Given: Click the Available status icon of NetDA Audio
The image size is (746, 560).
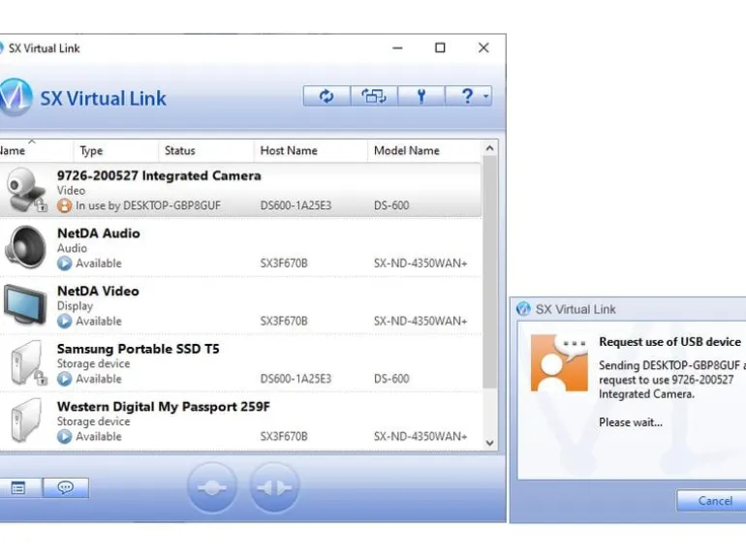Looking at the screenshot, I should (64, 264).
